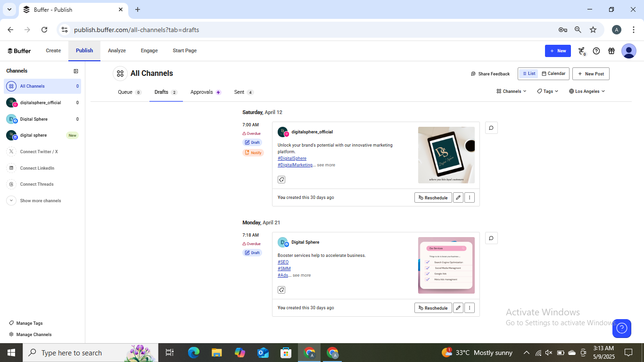
Task: Click the gift icon in header
Action: [x=611, y=51]
